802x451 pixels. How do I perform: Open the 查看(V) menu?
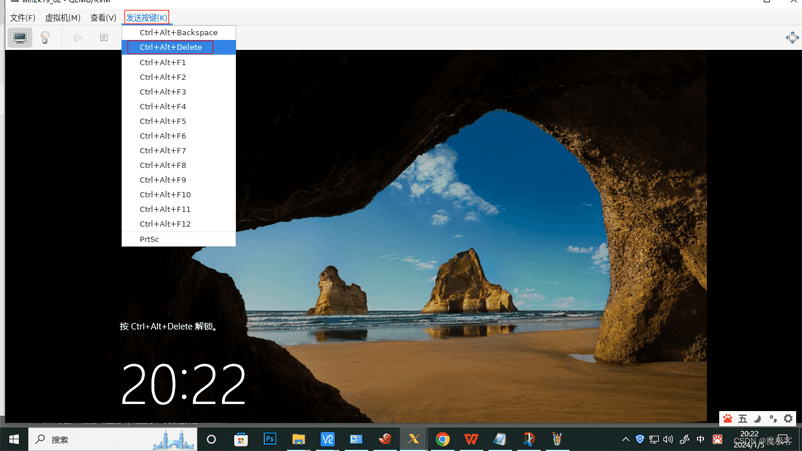click(103, 18)
